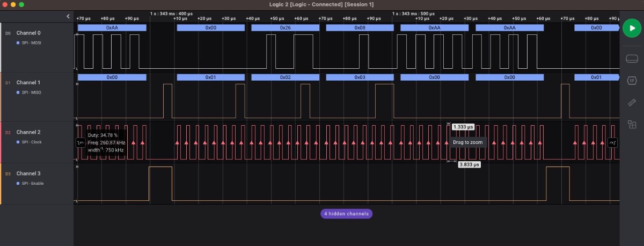The height and width of the screenshot is (246, 644).
Task: Select the Channel 0 label
Action: point(28,33)
